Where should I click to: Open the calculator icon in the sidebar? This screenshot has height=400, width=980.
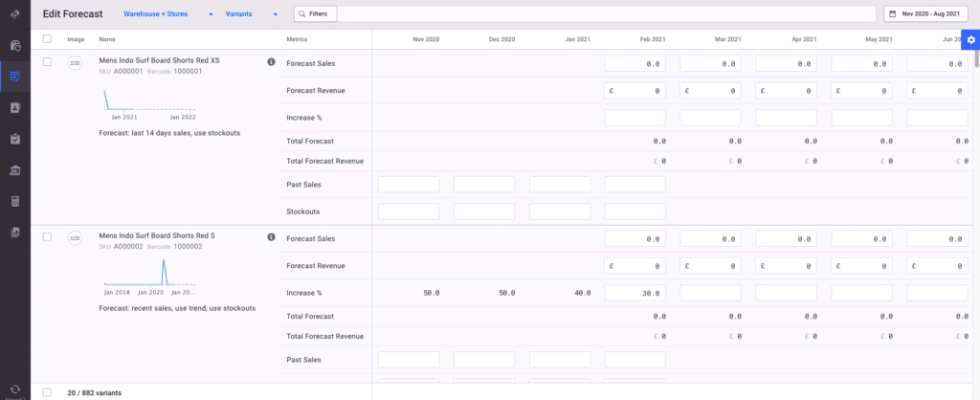[x=15, y=202]
